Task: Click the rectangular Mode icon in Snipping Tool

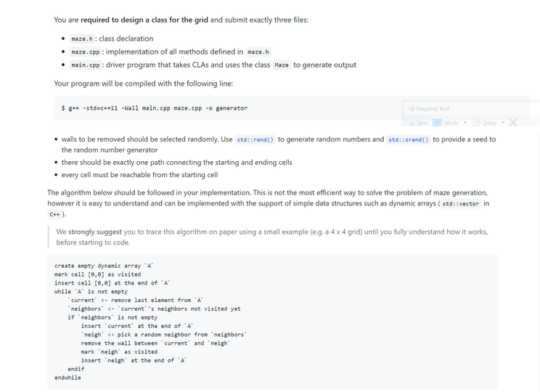Action: [x=438, y=123]
